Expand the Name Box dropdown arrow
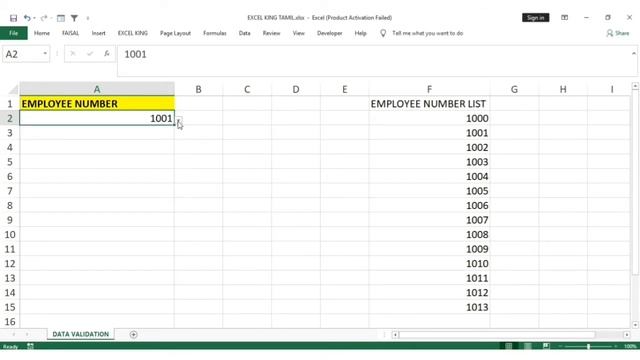Screen dimensions: 640x360 coord(45,54)
